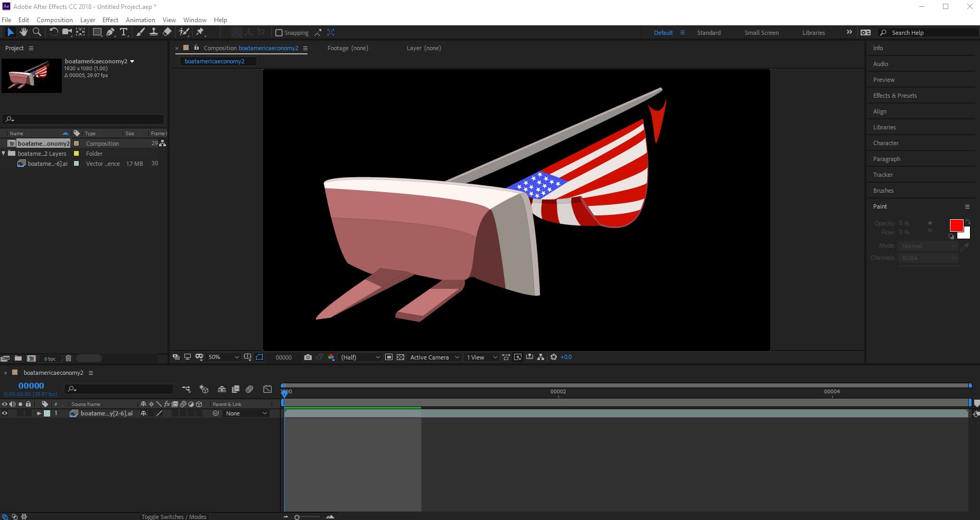Screen dimensions: 980x520
Task: Take a snapshot of the composition
Action: (x=308, y=357)
